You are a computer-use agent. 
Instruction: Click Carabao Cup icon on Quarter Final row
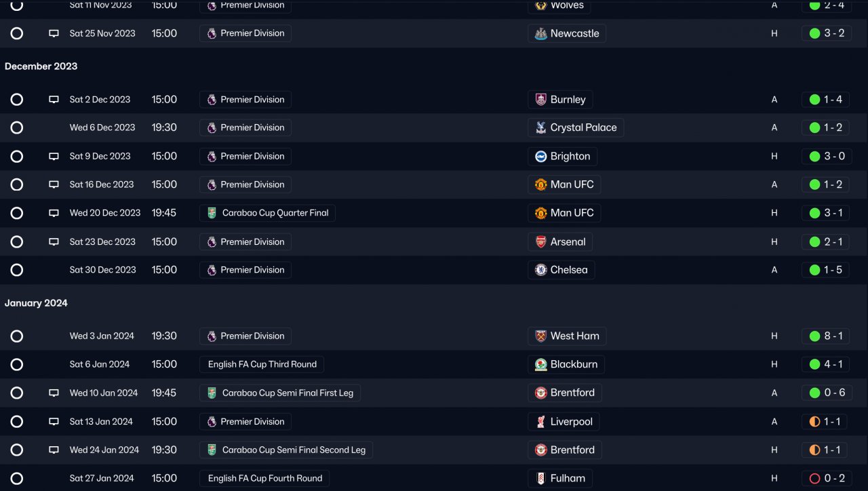tap(212, 213)
